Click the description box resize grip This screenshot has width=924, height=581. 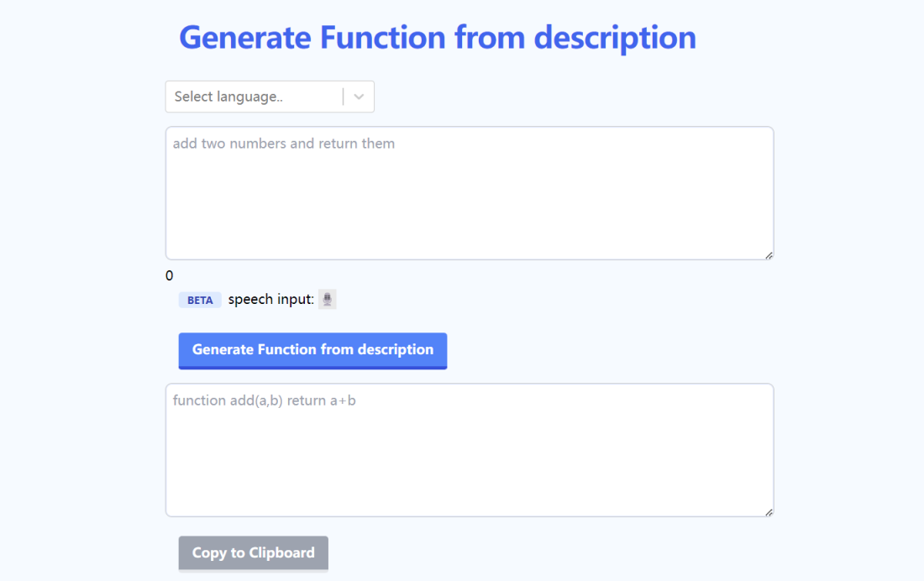[769, 255]
